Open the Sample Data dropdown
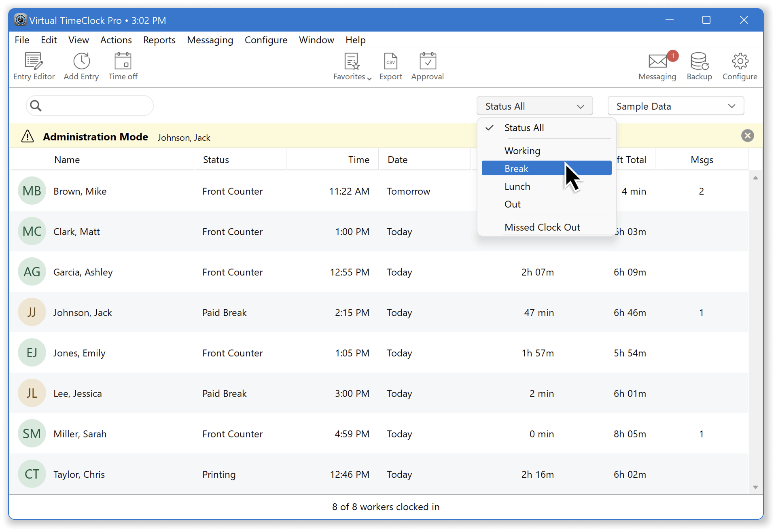The image size is (776, 532). (x=676, y=106)
